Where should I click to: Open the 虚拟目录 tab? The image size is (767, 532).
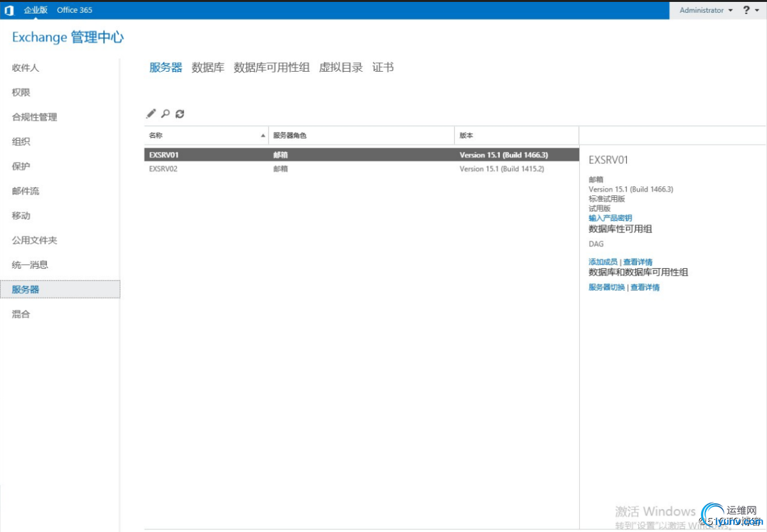tap(341, 67)
